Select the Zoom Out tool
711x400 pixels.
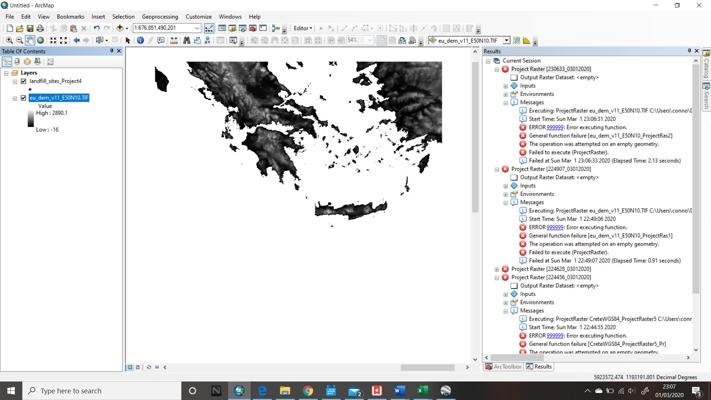pyautogui.click(x=19, y=40)
